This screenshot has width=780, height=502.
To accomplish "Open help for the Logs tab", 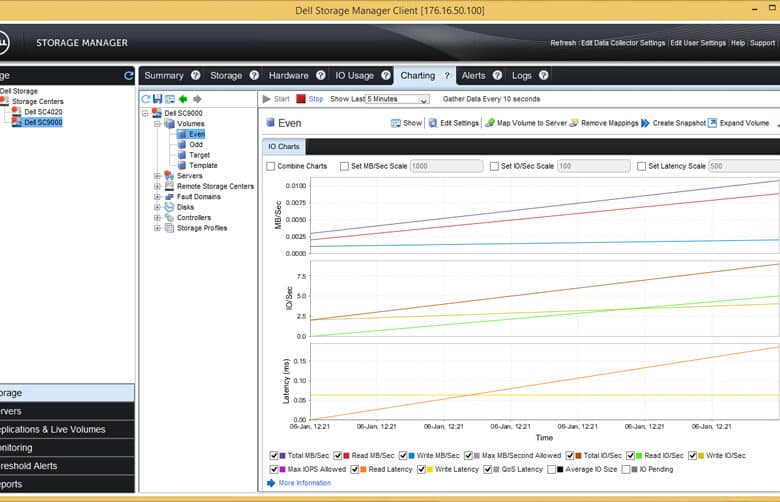I will pos(544,75).
